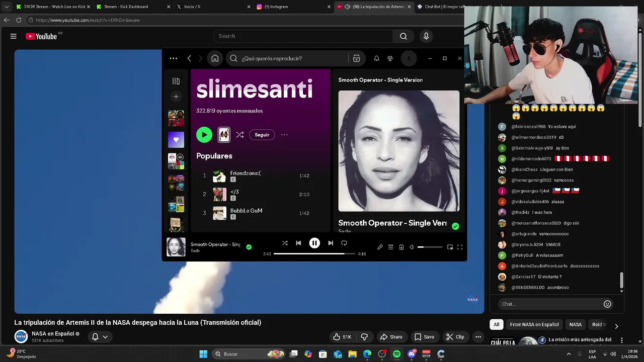Toggle shuffle next to artist play button

tap(239, 135)
